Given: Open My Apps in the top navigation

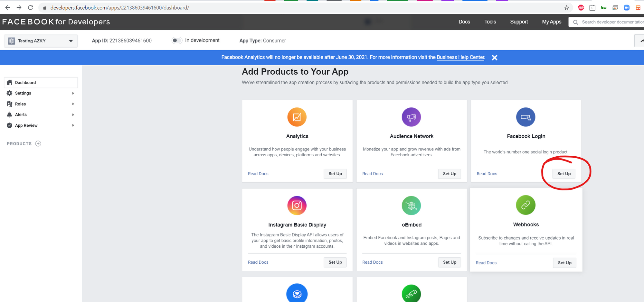Looking at the screenshot, I should click(x=551, y=22).
